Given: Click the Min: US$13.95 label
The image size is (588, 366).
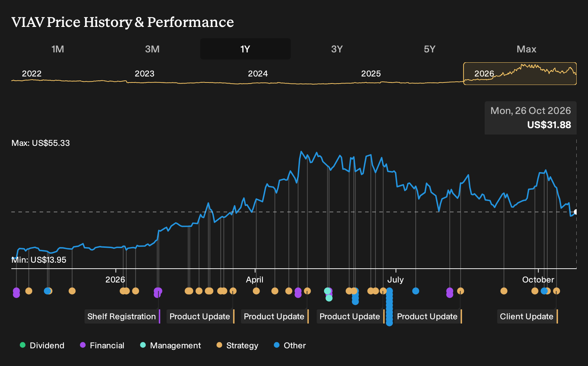Looking at the screenshot, I should (39, 260).
